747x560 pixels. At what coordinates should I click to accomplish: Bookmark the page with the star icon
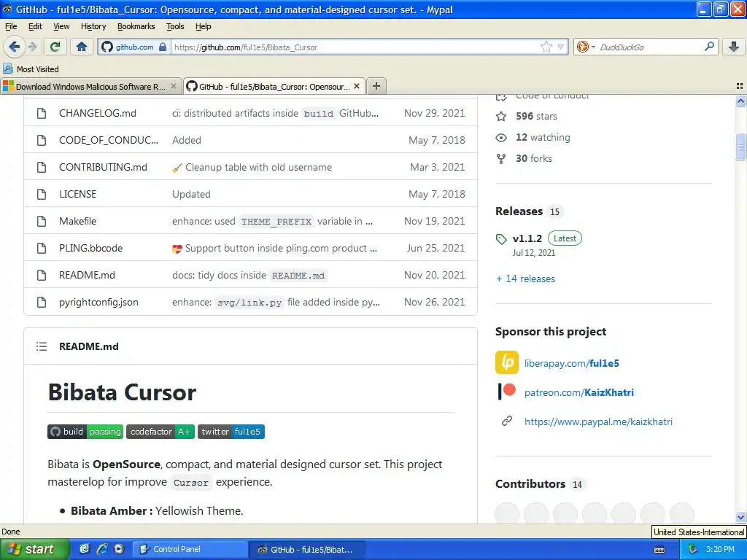click(x=546, y=47)
